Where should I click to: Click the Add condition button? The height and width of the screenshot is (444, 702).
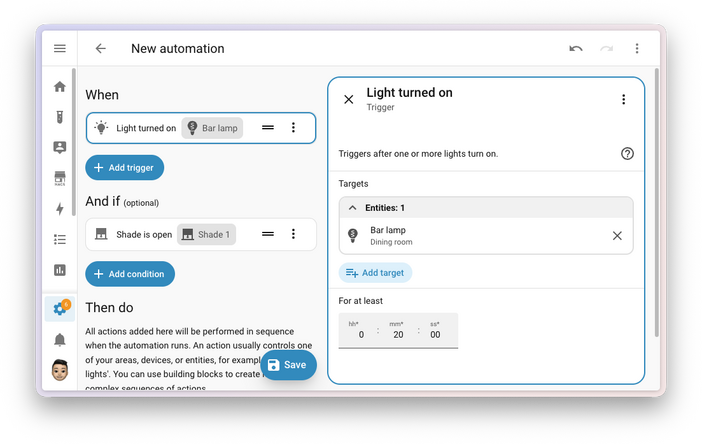(130, 274)
